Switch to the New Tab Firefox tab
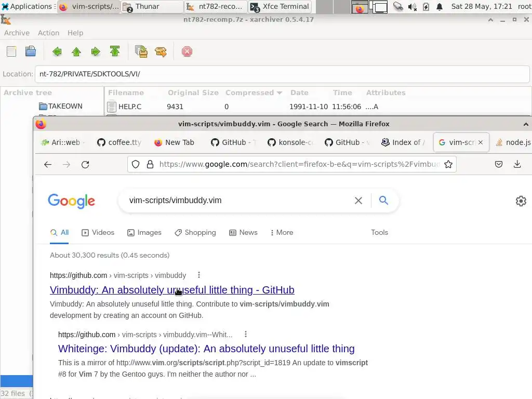 pyautogui.click(x=176, y=142)
